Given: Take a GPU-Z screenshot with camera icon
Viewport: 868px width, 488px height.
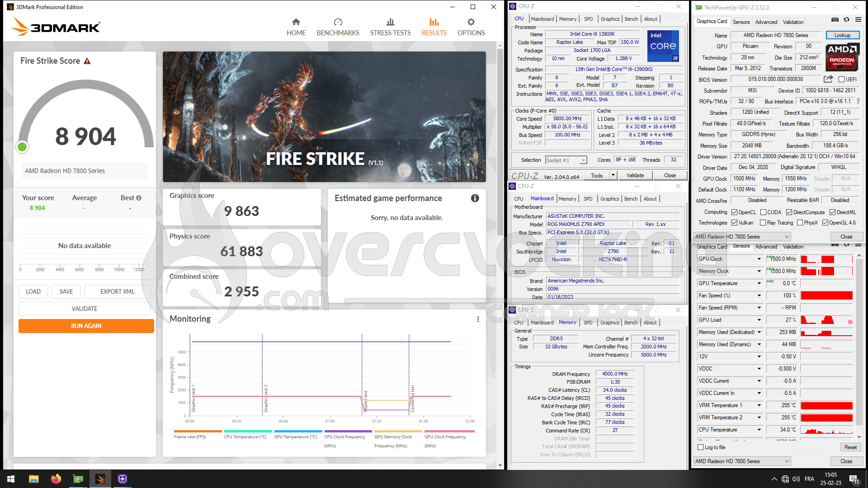Looking at the screenshot, I should (x=835, y=19).
